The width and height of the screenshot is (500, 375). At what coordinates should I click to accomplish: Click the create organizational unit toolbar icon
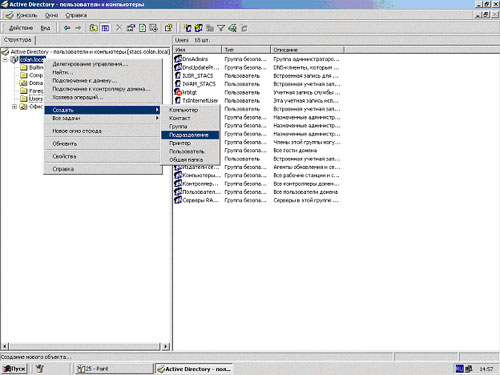[210, 28]
